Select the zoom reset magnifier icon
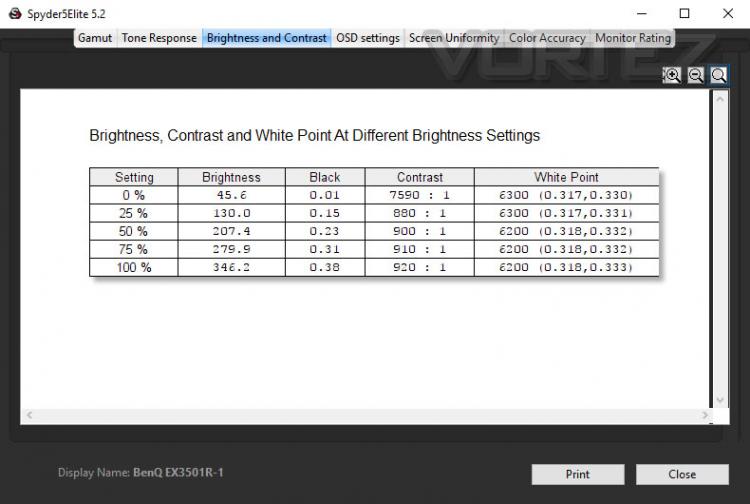 click(718, 75)
